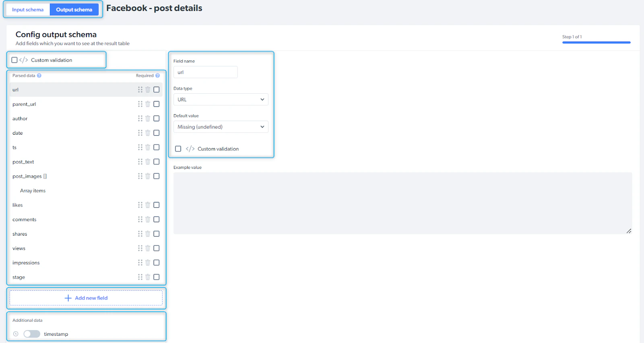Click the Field name input box

point(205,72)
